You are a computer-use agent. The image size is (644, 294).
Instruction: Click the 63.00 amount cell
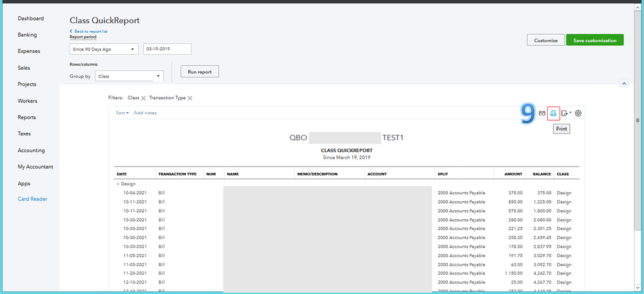click(517, 264)
